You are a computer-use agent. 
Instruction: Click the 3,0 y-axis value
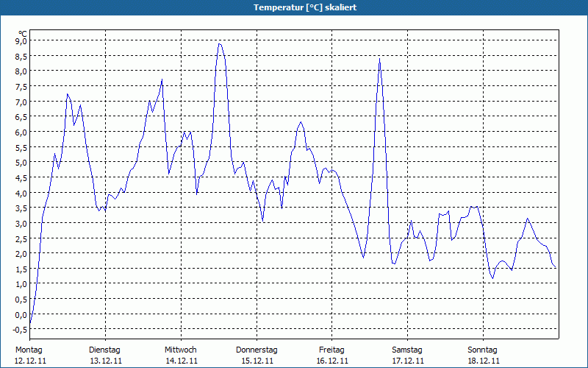click(21, 223)
